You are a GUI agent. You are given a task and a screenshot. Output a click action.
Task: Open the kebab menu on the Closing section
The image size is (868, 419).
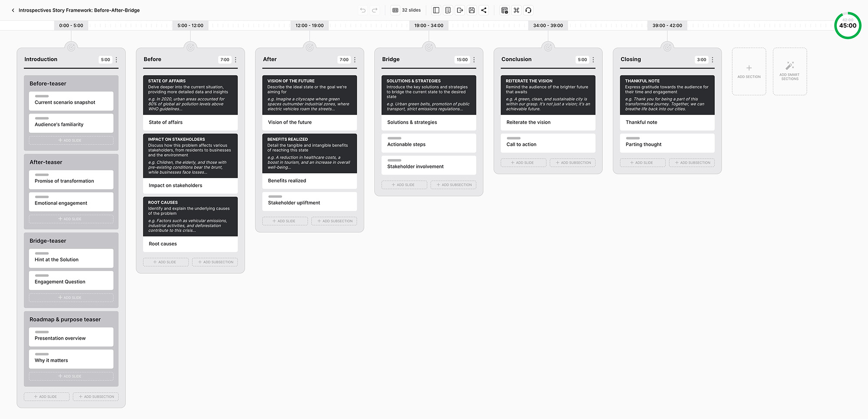click(712, 59)
